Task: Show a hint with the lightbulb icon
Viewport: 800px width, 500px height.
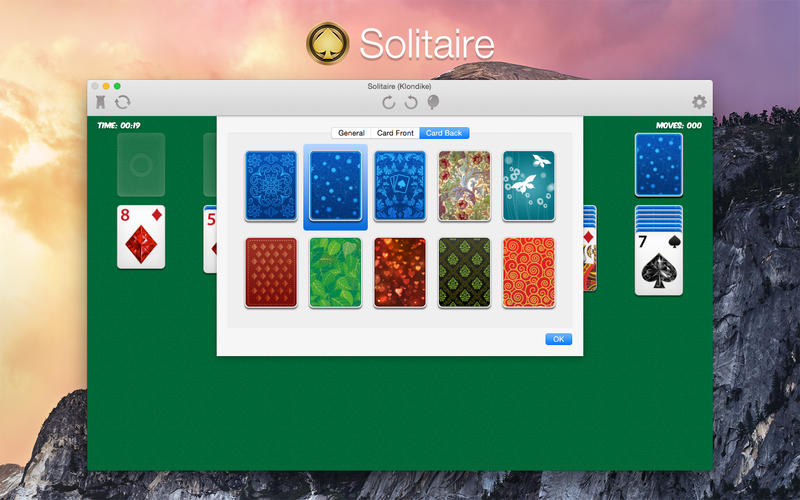Action: (x=433, y=103)
